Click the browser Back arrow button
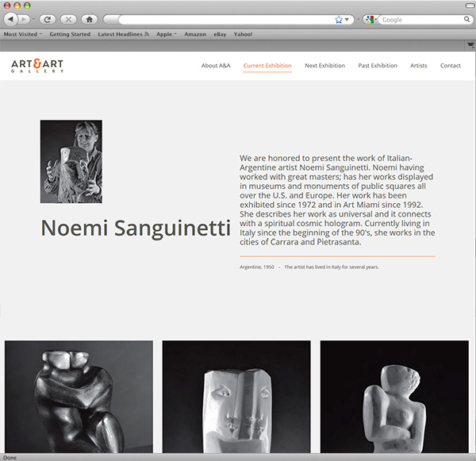 pos(11,19)
